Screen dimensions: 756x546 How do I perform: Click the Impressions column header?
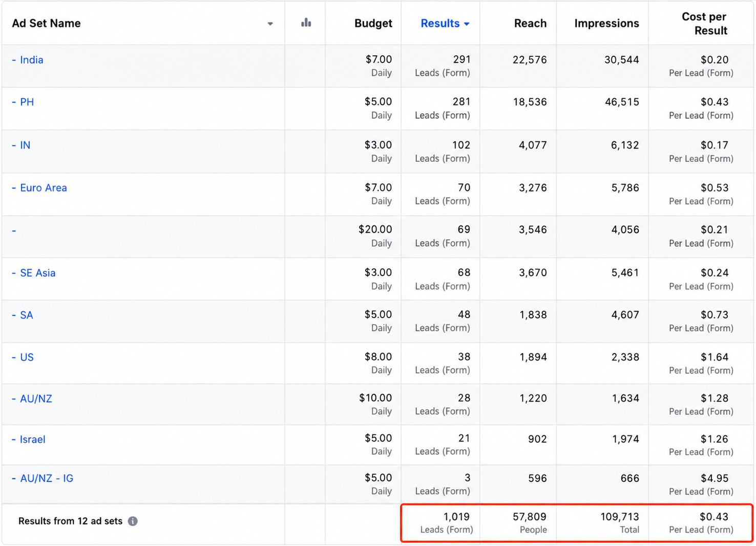click(x=606, y=23)
